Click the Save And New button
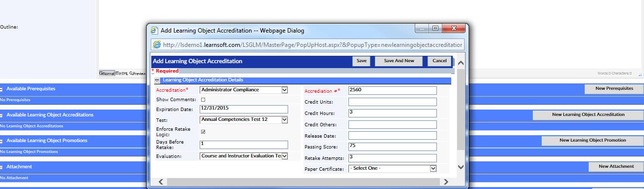This screenshot has height=189, width=644. point(399,61)
